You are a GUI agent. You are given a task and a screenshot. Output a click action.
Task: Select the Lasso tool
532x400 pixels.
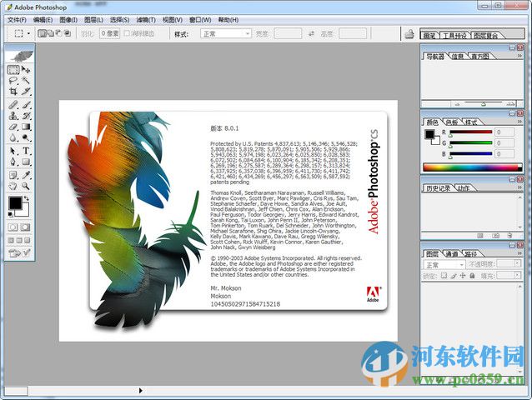(13, 80)
